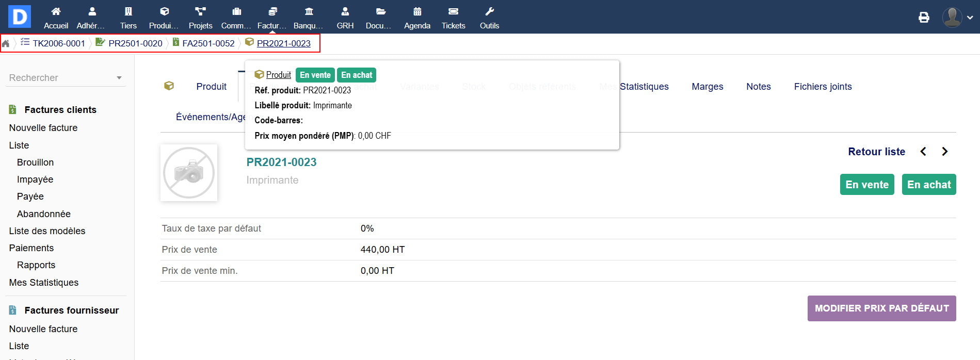980x360 pixels.
Task: Click the product photo placeholder thumbnail
Action: click(189, 173)
